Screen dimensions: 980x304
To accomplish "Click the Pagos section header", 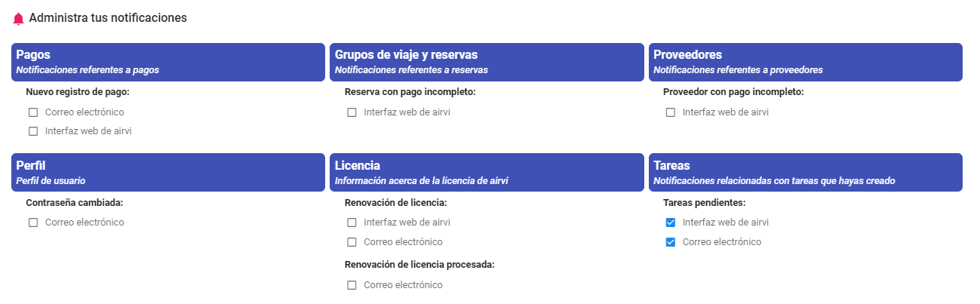I will coord(167,62).
